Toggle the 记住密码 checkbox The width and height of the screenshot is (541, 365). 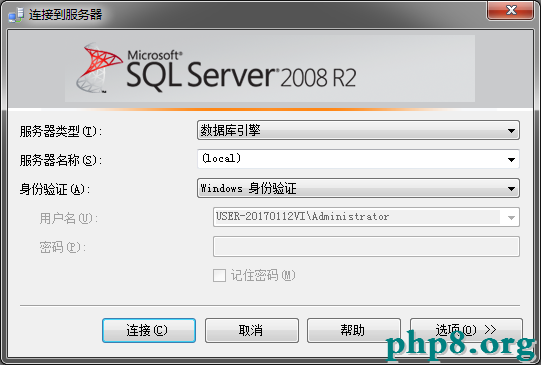[x=219, y=276]
